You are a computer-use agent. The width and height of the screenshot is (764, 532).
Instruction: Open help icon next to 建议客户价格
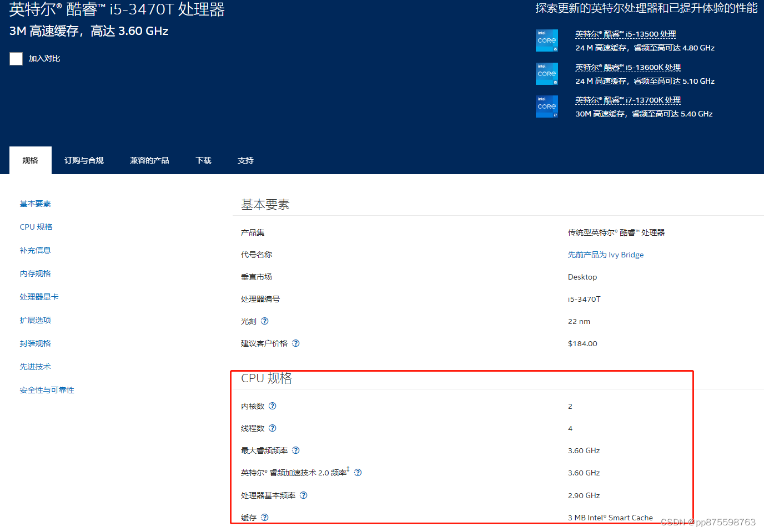point(296,343)
